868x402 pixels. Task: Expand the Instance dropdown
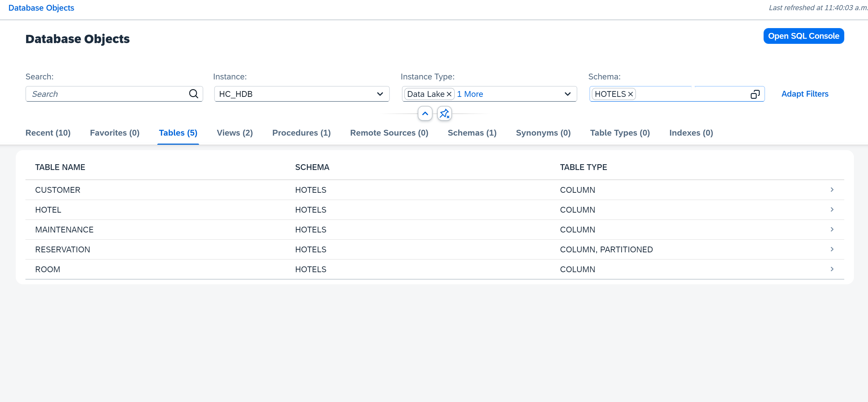380,94
